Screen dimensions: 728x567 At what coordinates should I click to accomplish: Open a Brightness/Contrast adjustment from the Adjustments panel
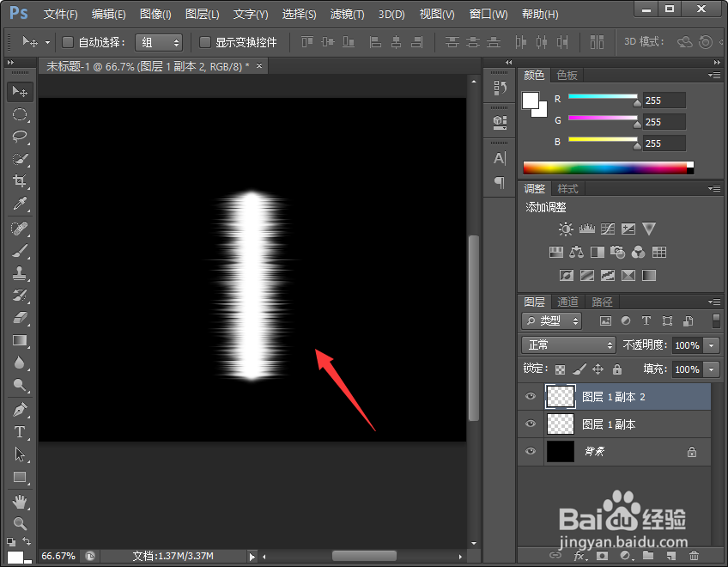coord(566,229)
